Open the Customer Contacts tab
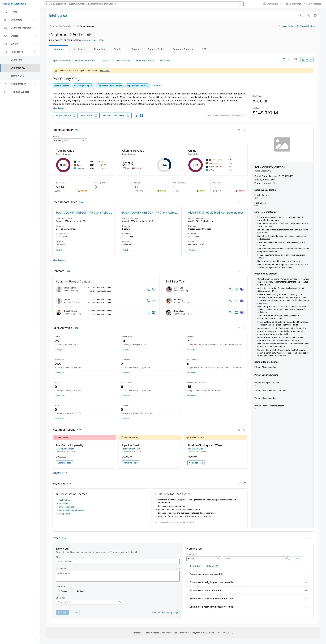 pos(183,49)
